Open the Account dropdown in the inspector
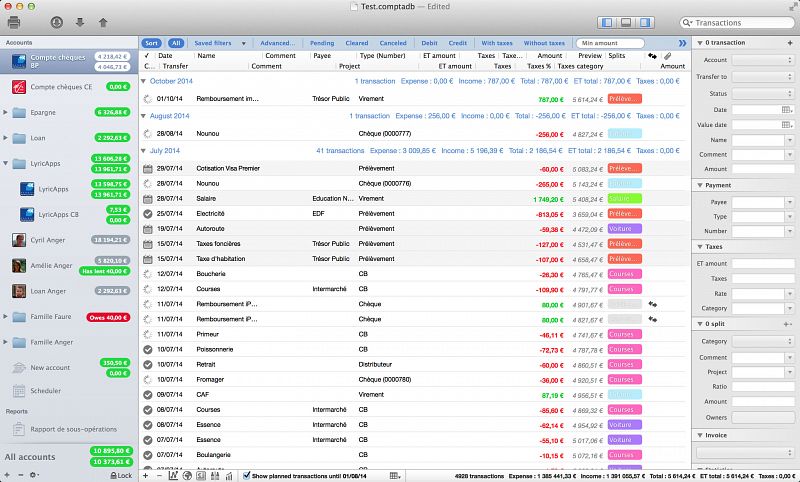 [762, 60]
